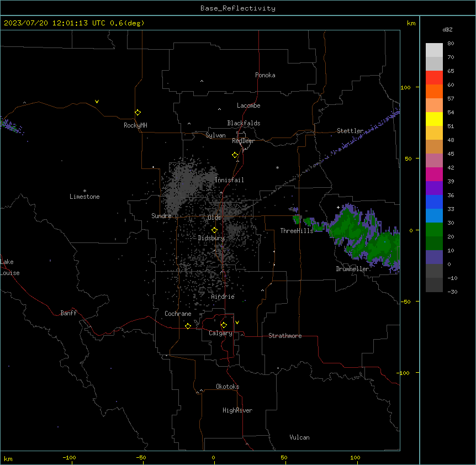This screenshot has height=465, width=476.
Task: Click the Limestone label
Action: click(84, 197)
